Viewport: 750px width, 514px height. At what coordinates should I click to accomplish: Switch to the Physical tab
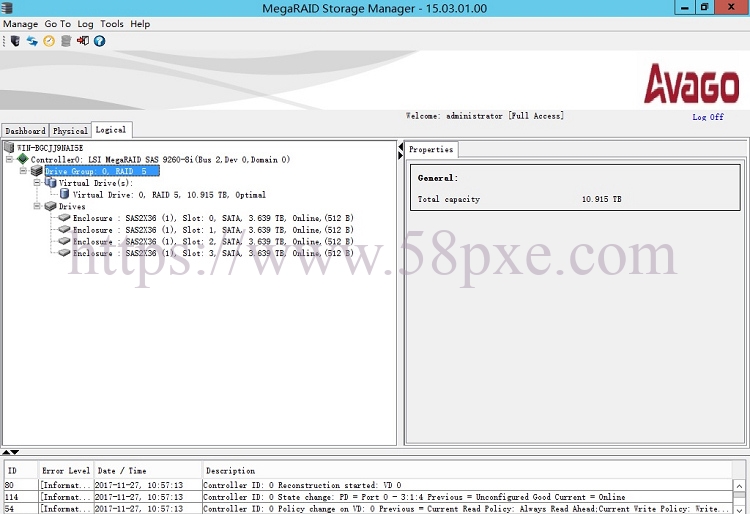coord(70,131)
